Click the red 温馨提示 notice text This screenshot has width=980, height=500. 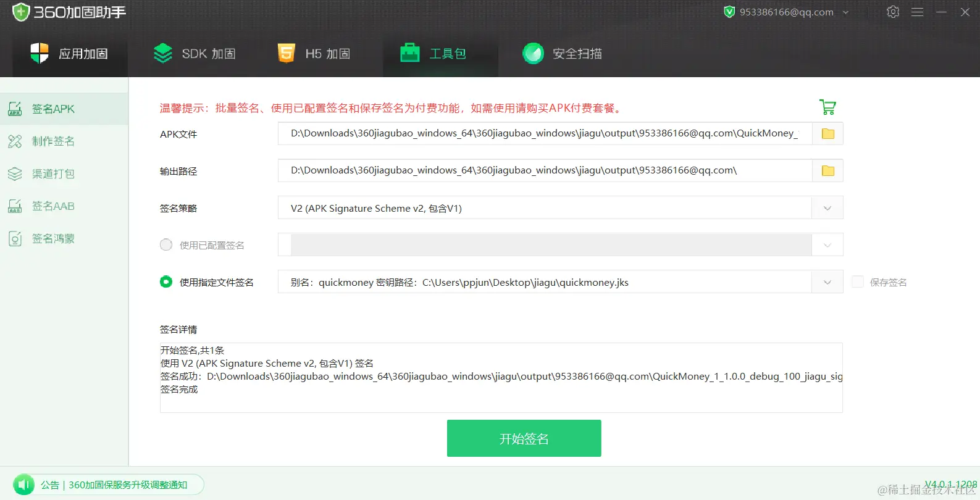(x=392, y=108)
